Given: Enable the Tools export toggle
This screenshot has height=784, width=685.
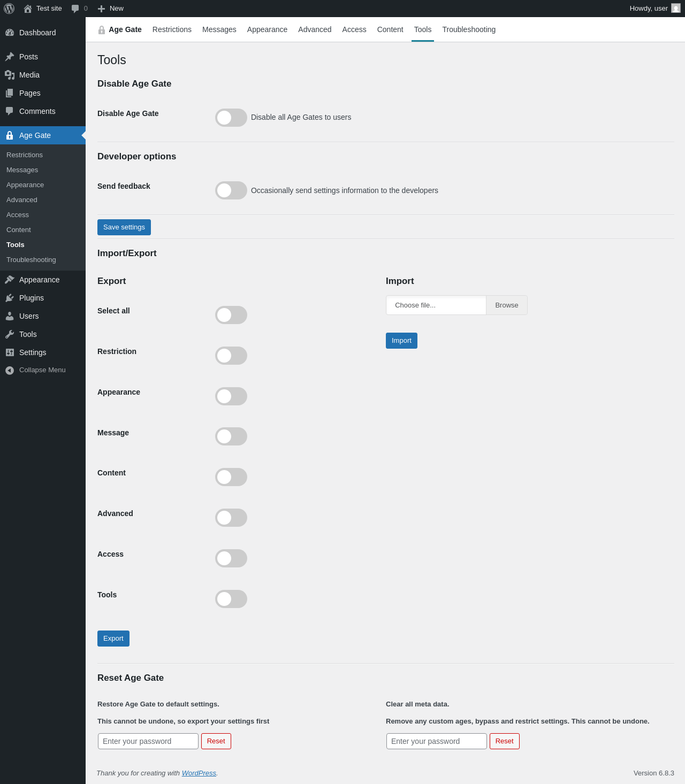Looking at the screenshot, I should tap(231, 599).
